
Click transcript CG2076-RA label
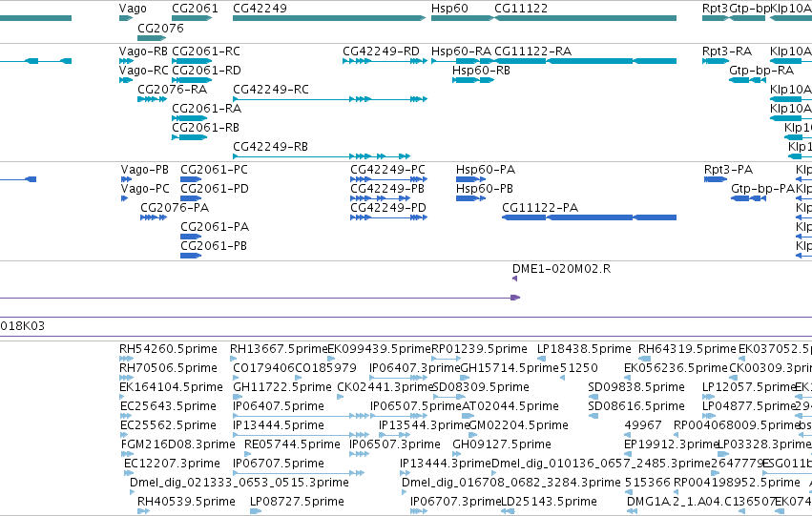coord(173,90)
